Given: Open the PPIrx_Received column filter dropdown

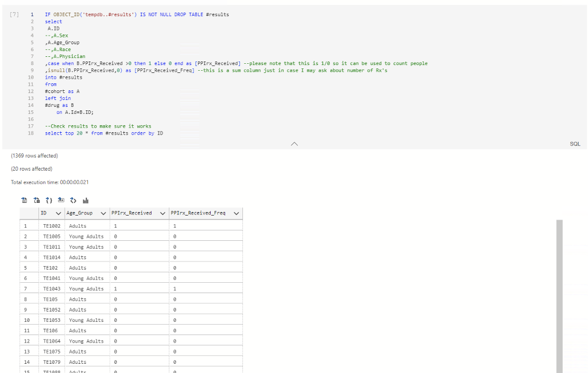Looking at the screenshot, I should tap(163, 213).
